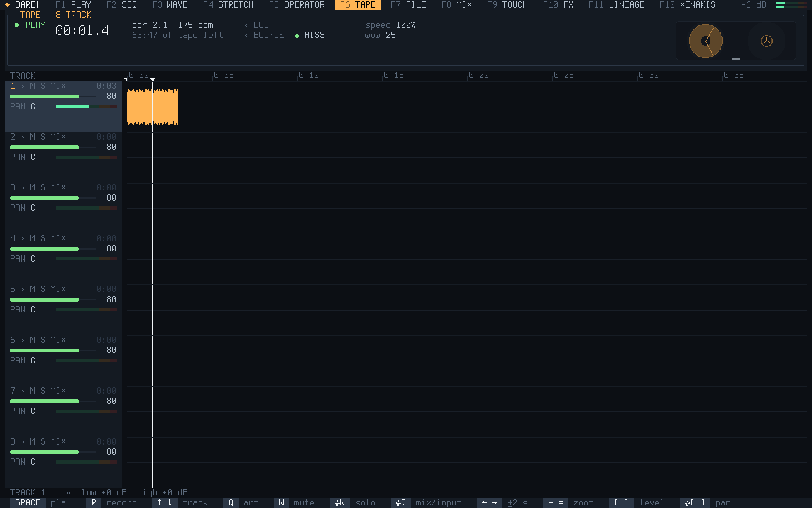Mute track 7 with its M button
812x508 pixels.
(x=33, y=391)
